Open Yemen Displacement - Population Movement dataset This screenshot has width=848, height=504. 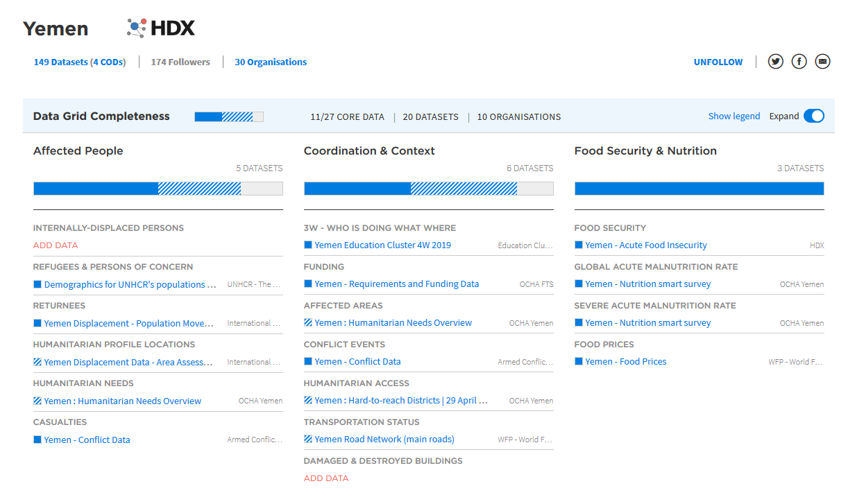(x=129, y=323)
